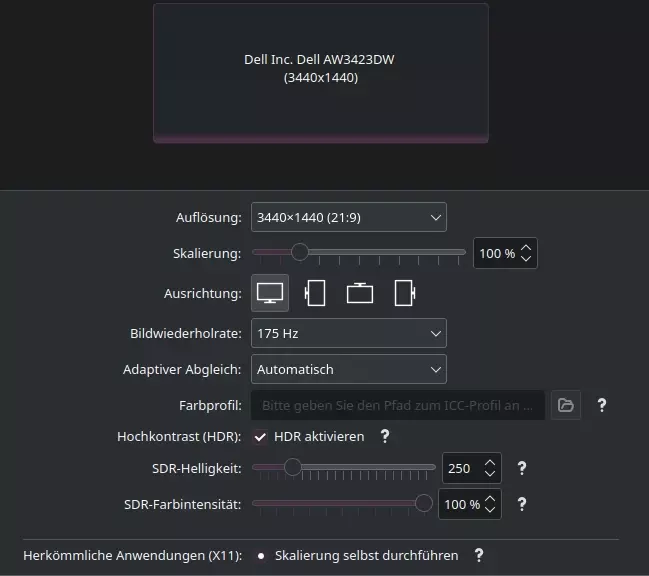The width and height of the screenshot is (649, 576).
Task: Click the ICC profile path input field
Action: (x=398, y=405)
